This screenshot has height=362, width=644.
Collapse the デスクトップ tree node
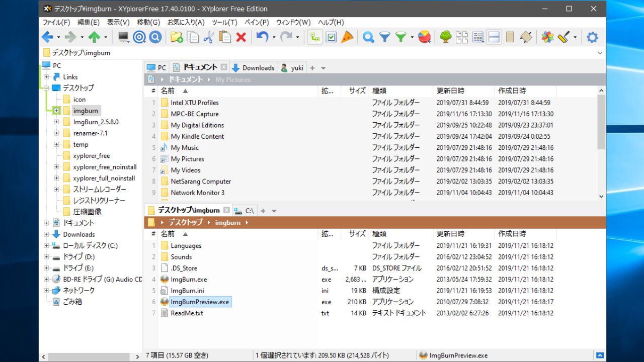pyautogui.click(x=46, y=88)
